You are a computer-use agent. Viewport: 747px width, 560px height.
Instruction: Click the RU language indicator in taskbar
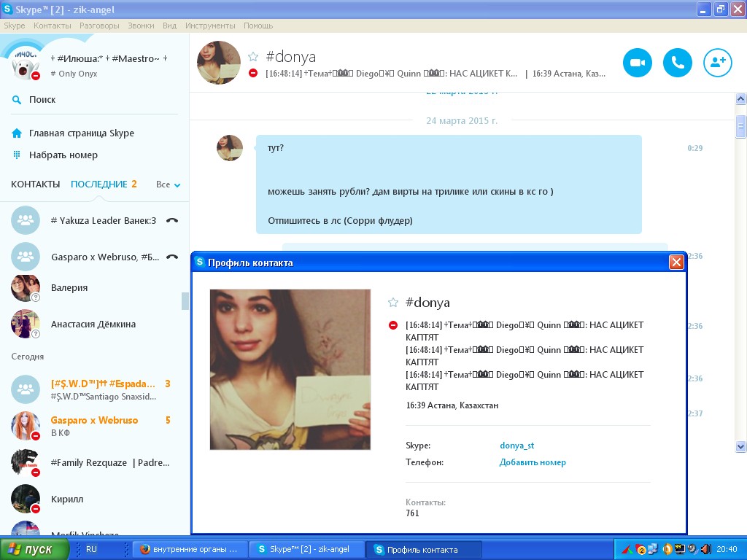[x=91, y=549]
